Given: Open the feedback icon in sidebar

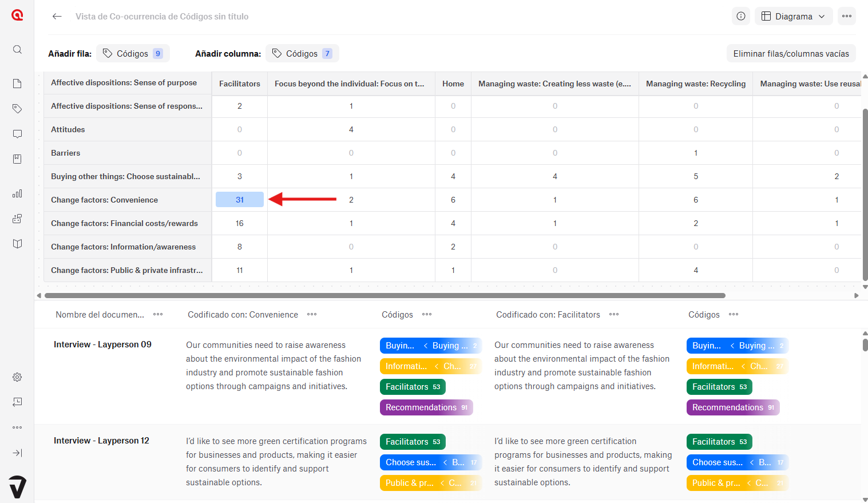Looking at the screenshot, I should (x=17, y=402).
